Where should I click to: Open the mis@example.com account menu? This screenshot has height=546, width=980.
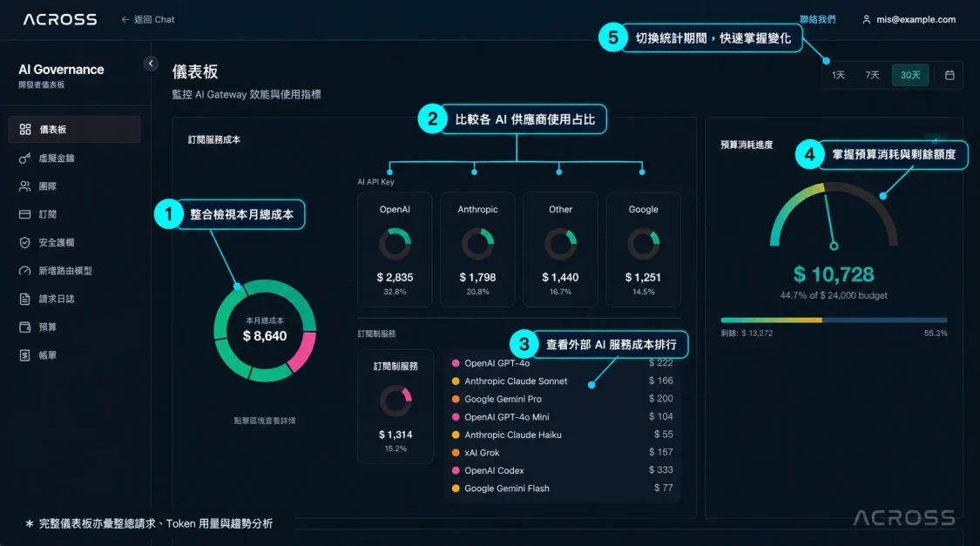click(909, 19)
